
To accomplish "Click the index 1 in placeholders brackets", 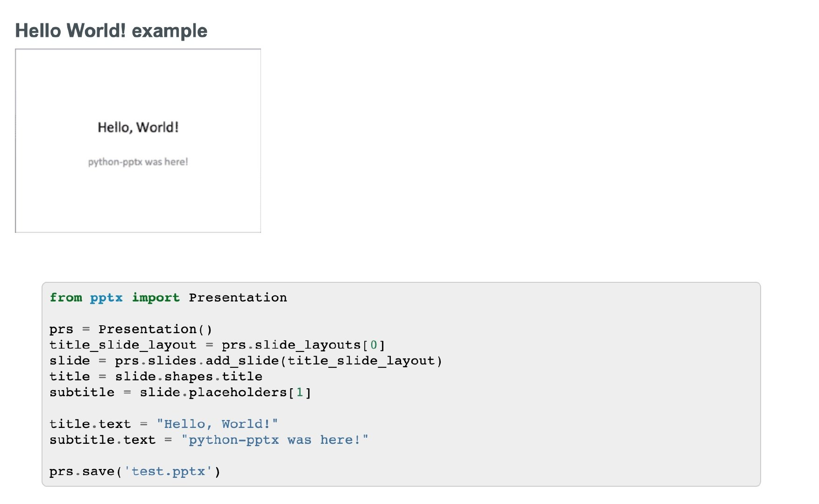I will coord(300,392).
